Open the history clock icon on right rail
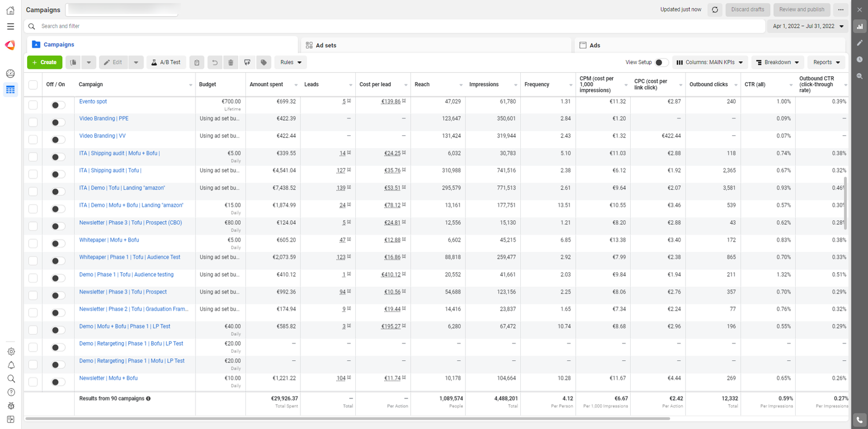 (x=860, y=60)
